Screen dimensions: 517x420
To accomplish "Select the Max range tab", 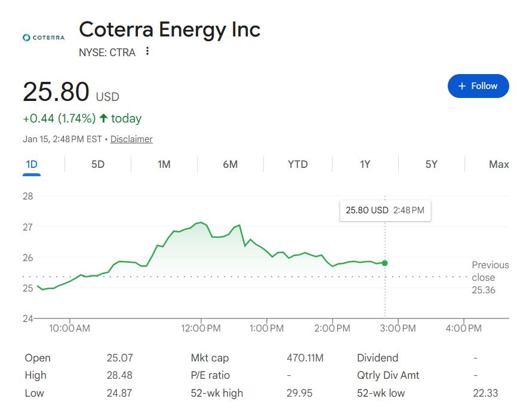I will click(x=498, y=164).
